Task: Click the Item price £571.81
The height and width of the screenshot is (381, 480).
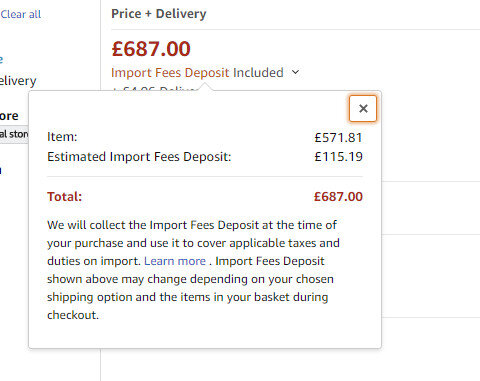Action: 338,137
